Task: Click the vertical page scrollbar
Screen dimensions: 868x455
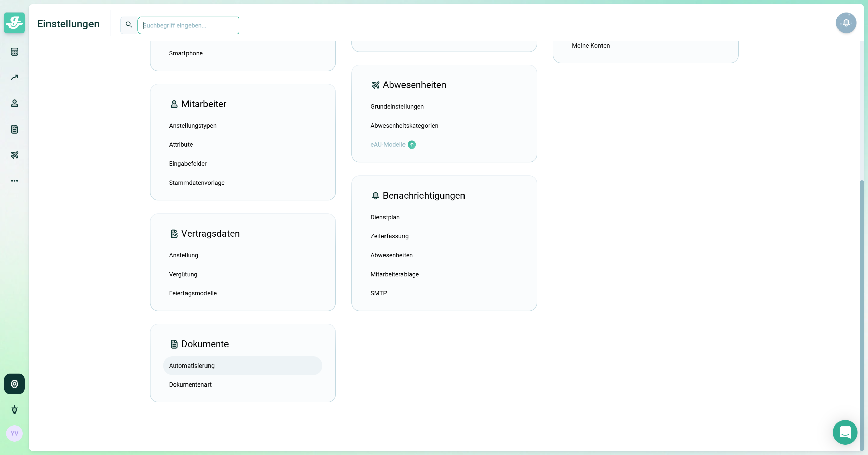Action: [862, 315]
